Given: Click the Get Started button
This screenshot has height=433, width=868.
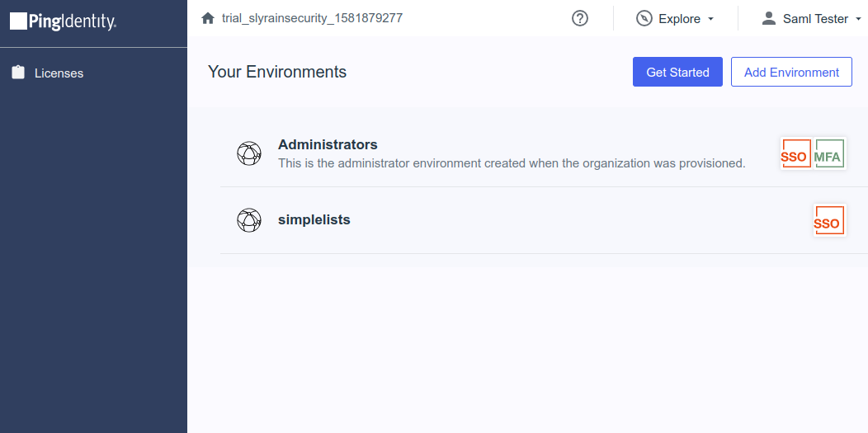Looking at the screenshot, I should coord(677,72).
